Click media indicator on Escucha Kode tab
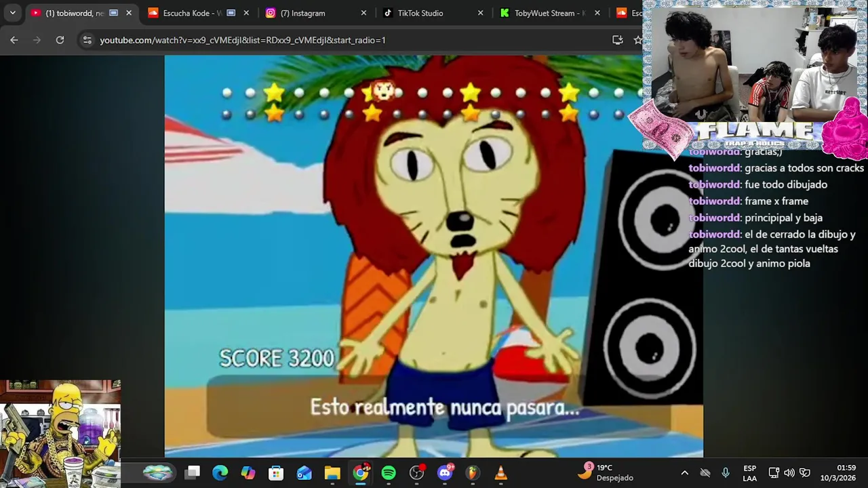 point(231,13)
